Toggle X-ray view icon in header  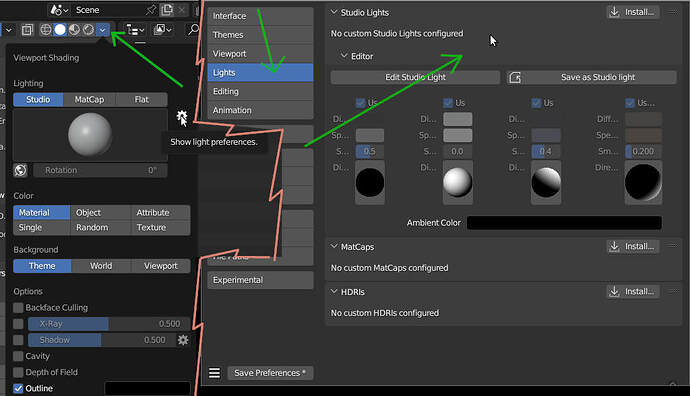point(27,30)
